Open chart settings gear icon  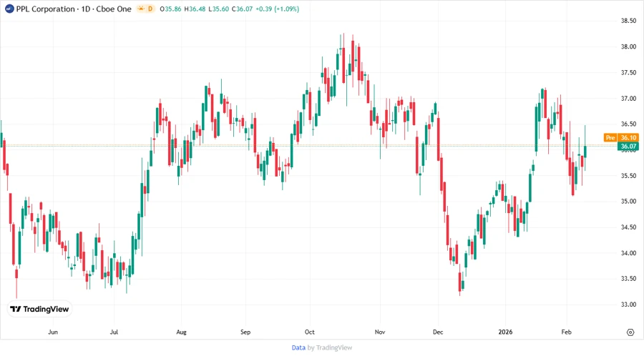630,332
